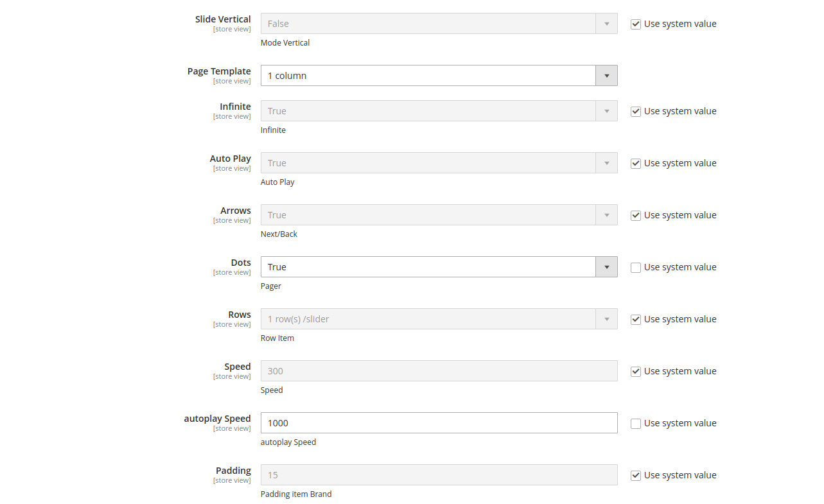
Task: Enable Use system value for Dots
Action: point(636,268)
